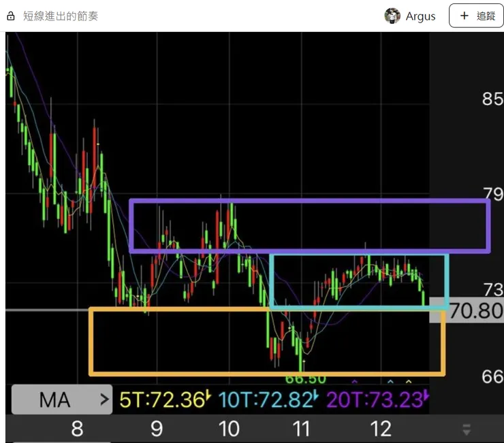The height and width of the screenshot is (443, 504).
Task: Open the MA indicator selector
Action: pos(62,399)
